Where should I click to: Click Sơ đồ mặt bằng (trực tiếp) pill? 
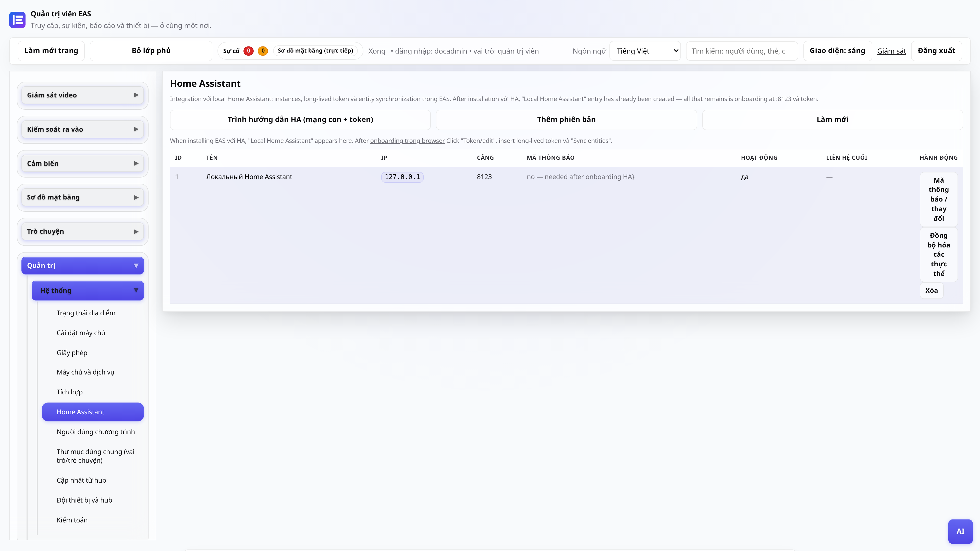pyautogui.click(x=315, y=51)
